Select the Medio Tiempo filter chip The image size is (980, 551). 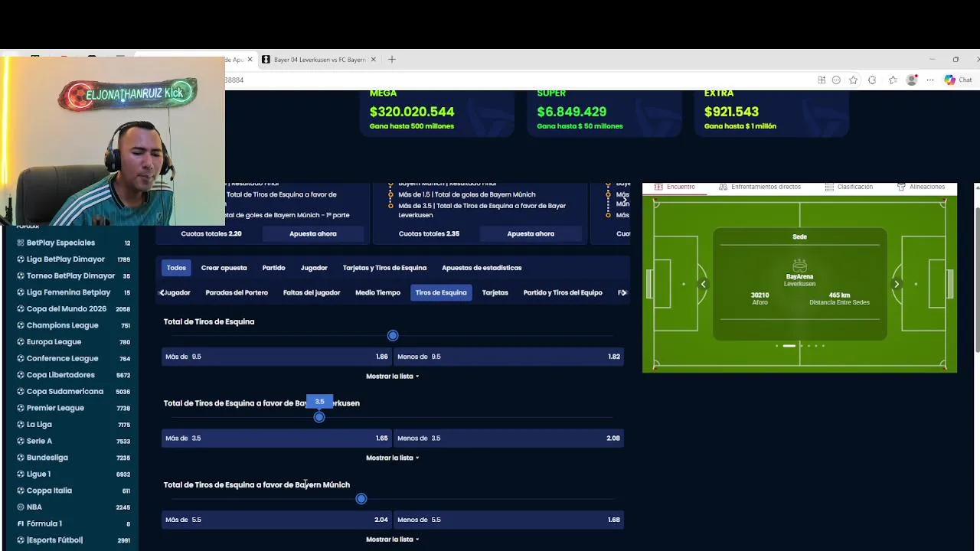click(377, 292)
